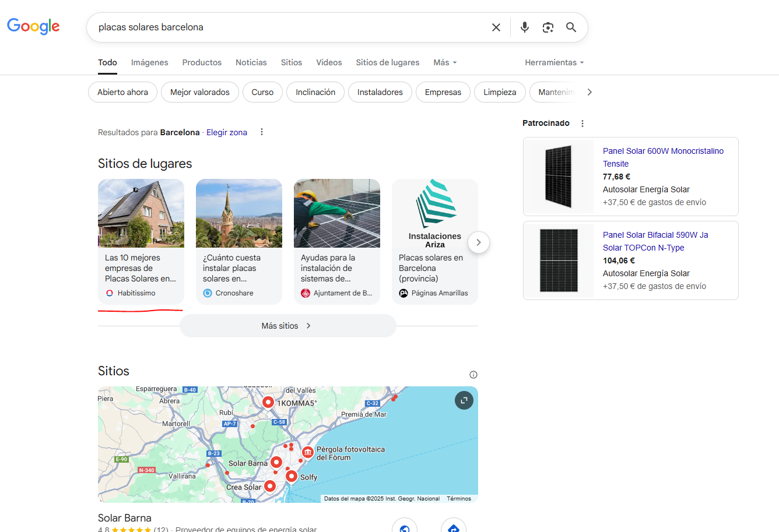
Task: Open Ajuntament Ayudas para la instalación card
Action: click(337, 241)
